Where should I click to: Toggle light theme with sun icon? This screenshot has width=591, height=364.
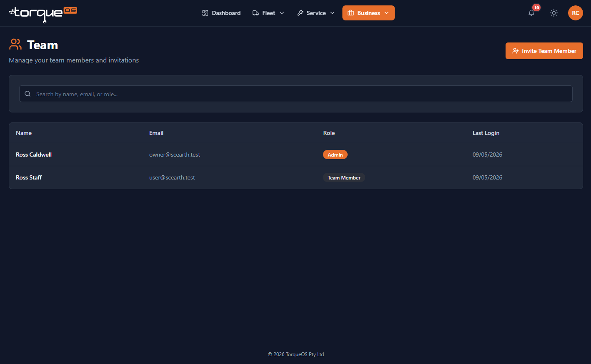(x=554, y=13)
